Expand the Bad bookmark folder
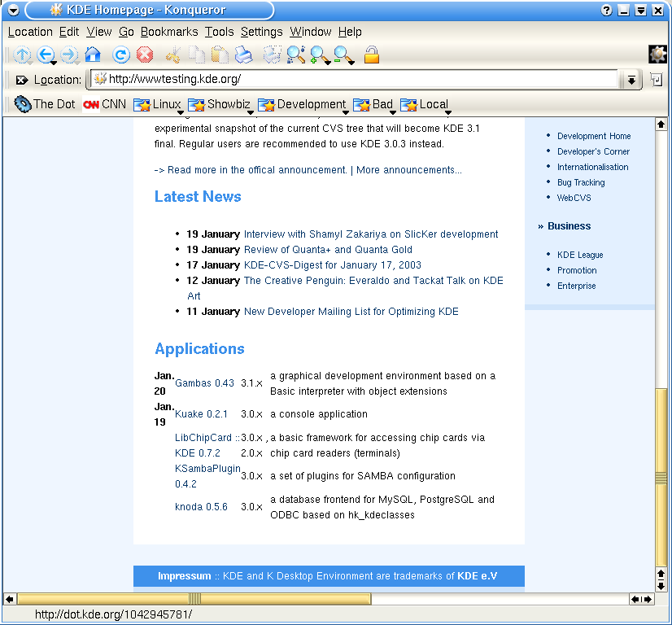Viewport: 672px width, 625px height. [373, 105]
